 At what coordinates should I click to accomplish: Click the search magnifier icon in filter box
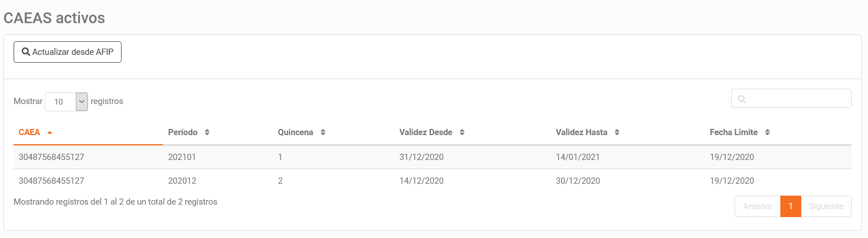coord(742,99)
